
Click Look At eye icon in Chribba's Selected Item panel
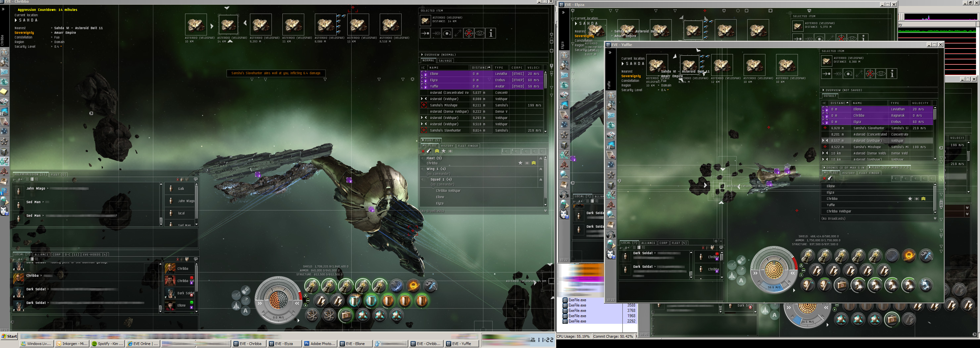point(480,33)
